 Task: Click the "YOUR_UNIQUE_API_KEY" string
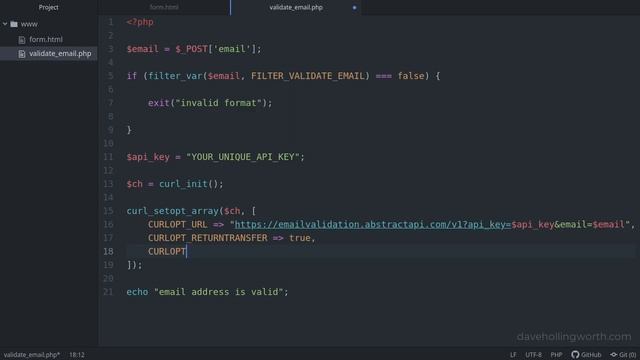pyautogui.click(x=243, y=157)
